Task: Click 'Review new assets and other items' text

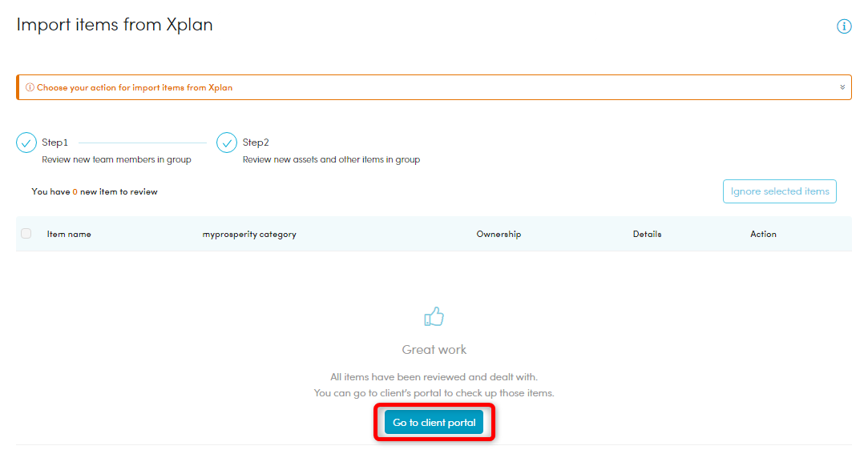Action: [x=331, y=159]
